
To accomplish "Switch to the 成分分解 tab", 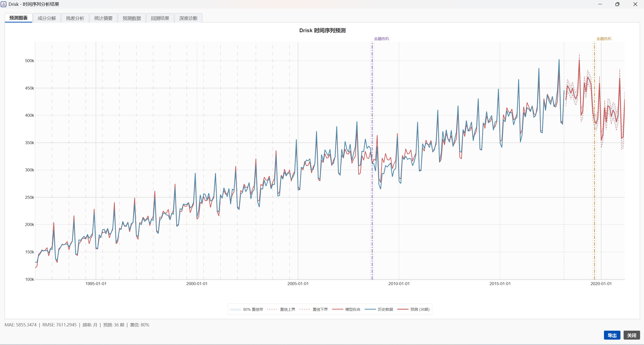I will coord(47,18).
